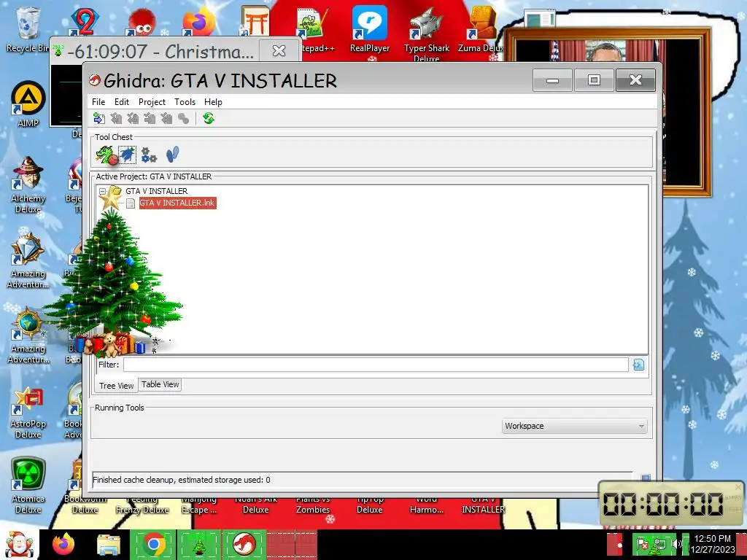This screenshot has height=560, width=747.
Task: Collapse the GTA V INSTALLER project folder
Action: [x=102, y=191]
